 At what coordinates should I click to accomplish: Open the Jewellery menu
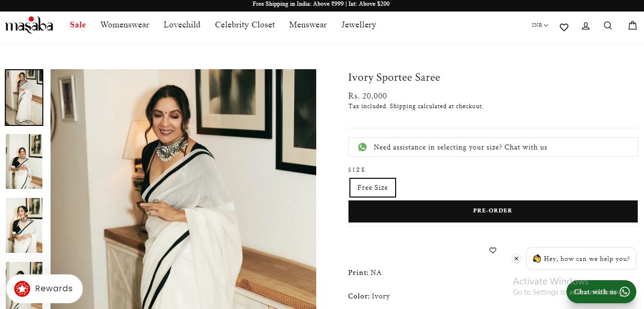pyautogui.click(x=359, y=25)
